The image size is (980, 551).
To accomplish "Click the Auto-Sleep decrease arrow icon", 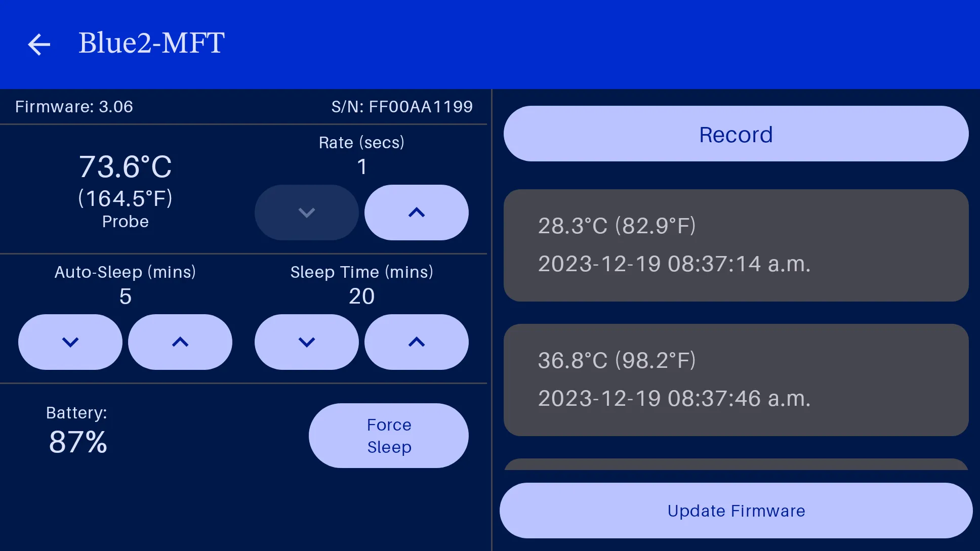I will coord(71,342).
